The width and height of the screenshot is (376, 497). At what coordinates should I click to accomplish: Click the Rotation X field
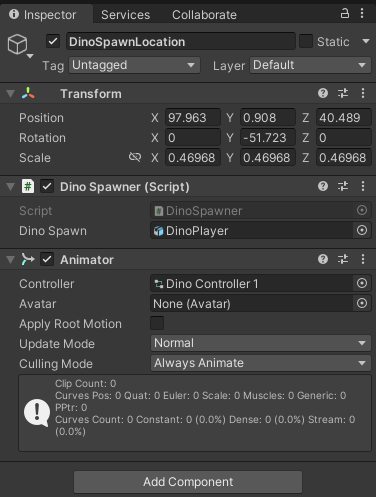coord(193,137)
